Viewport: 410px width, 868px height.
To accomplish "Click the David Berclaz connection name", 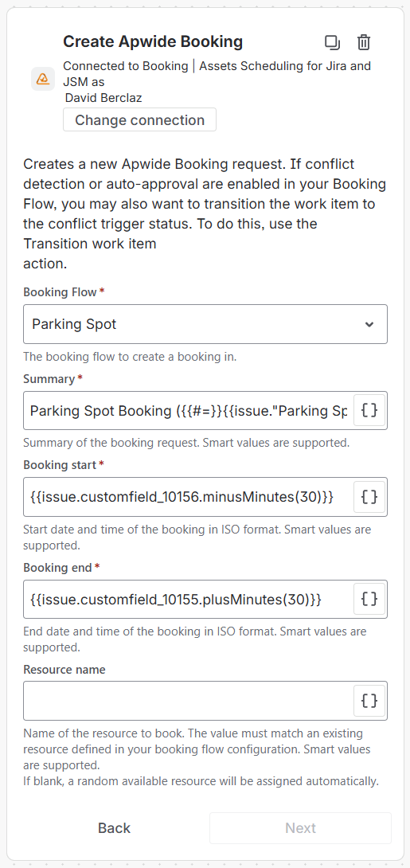I will 103,98.
